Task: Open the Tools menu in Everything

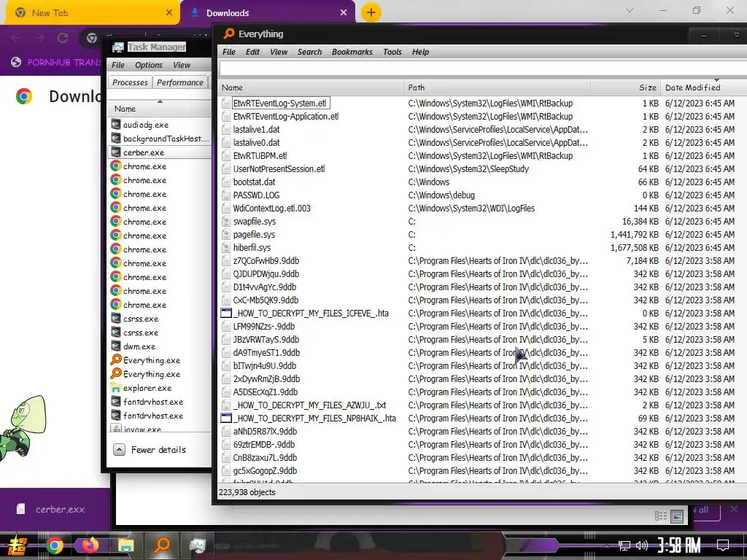Action: coord(392,52)
